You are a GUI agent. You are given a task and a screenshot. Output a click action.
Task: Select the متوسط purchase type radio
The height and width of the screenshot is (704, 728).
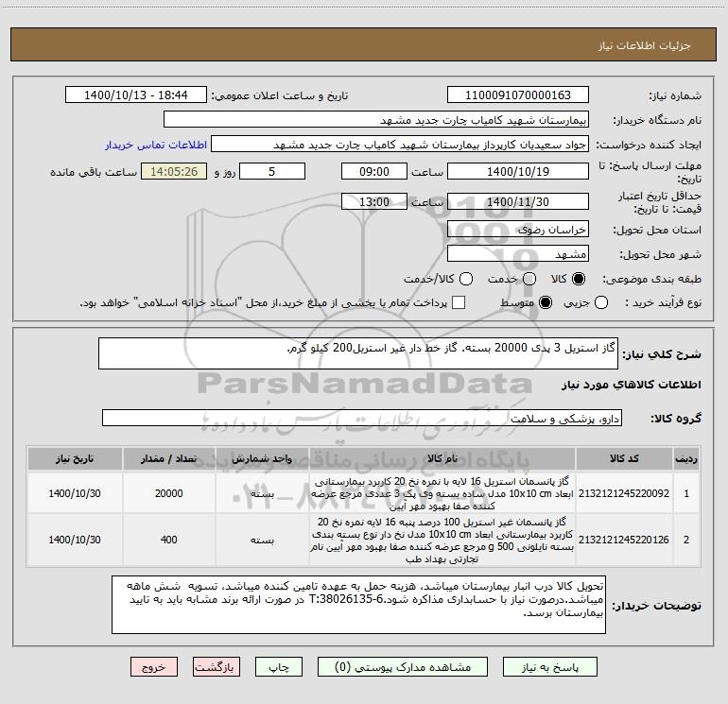pos(546,303)
